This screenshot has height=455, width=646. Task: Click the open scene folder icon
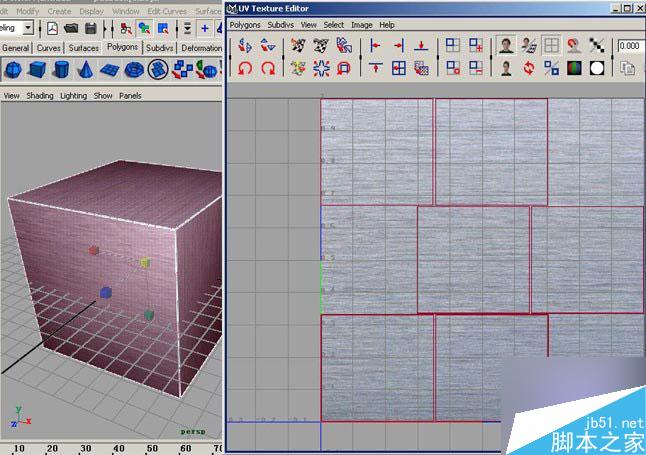[x=71, y=28]
